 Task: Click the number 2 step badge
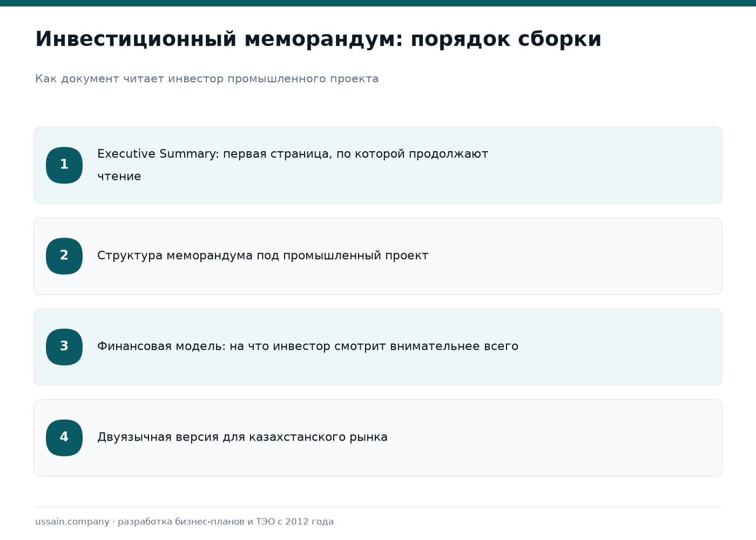(64, 256)
